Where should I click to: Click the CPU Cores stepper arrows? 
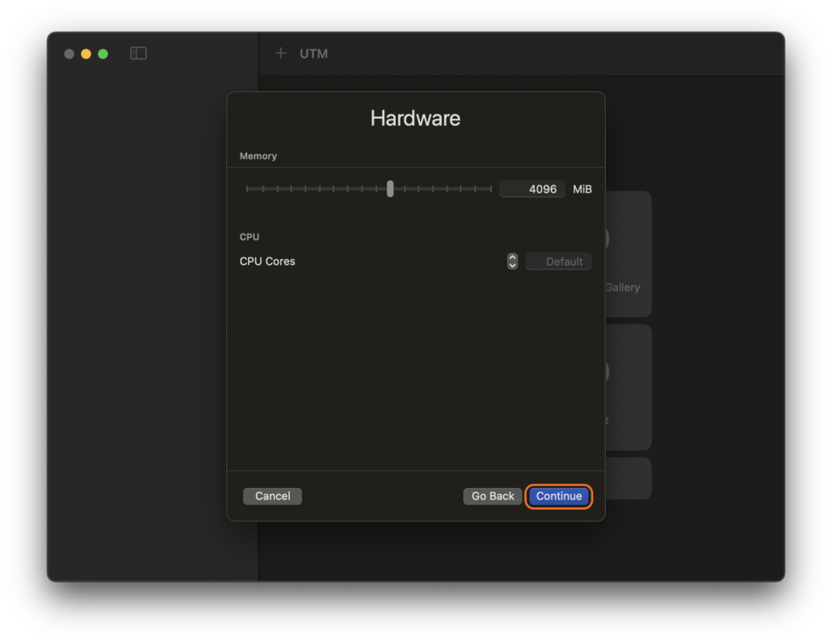pyautogui.click(x=512, y=261)
